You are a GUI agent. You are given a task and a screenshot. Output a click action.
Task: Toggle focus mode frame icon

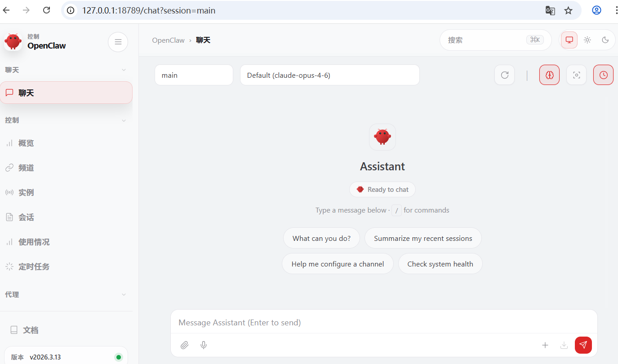click(x=576, y=75)
